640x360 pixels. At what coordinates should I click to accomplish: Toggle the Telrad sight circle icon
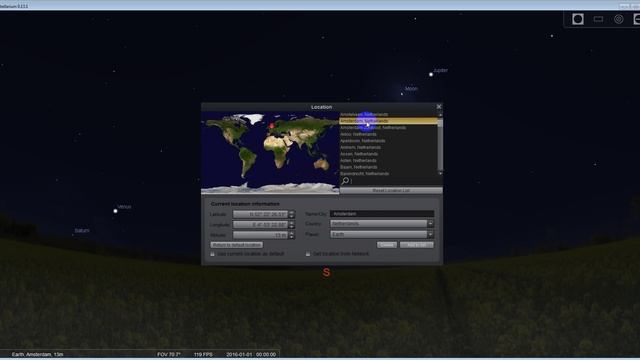pyautogui.click(x=619, y=19)
